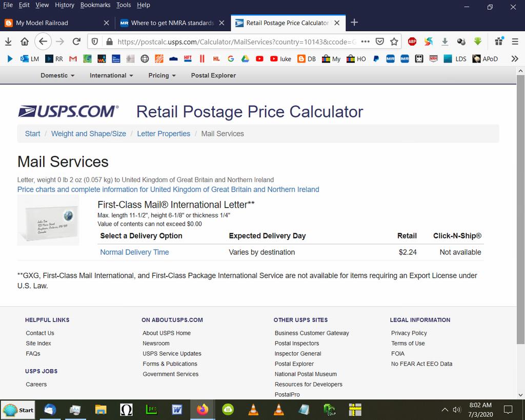Open the HFT bookmark
The image size is (525, 420).
pos(188,59)
